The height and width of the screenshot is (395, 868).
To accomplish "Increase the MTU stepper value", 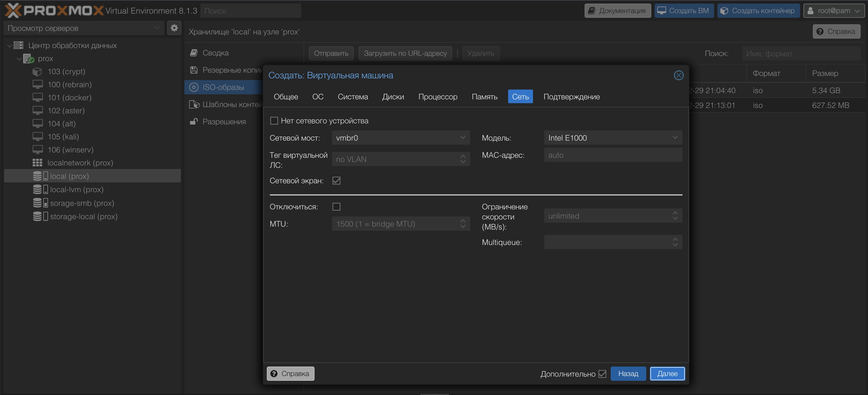I will 463,221.
